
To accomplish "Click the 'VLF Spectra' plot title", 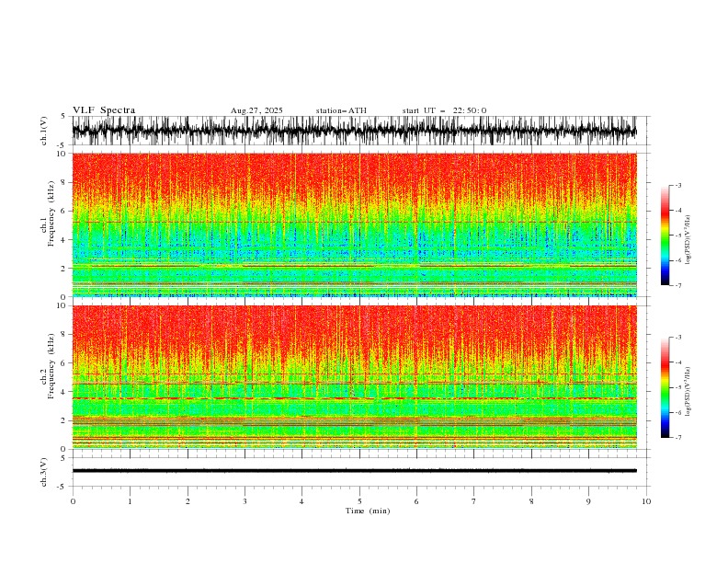I will click(104, 110).
